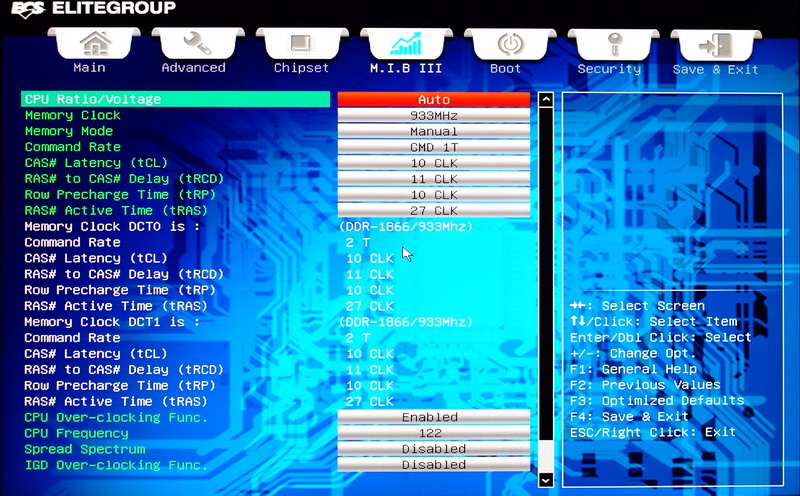Select green Row Precharge Time (tRP) label
Screen dimensions: 800x496
click(120, 194)
